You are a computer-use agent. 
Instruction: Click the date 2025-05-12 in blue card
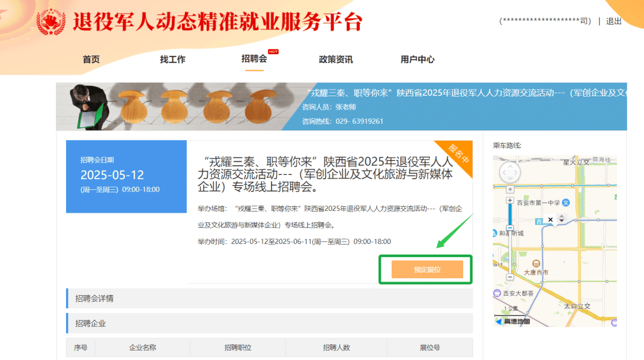click(x=112, y=175)
